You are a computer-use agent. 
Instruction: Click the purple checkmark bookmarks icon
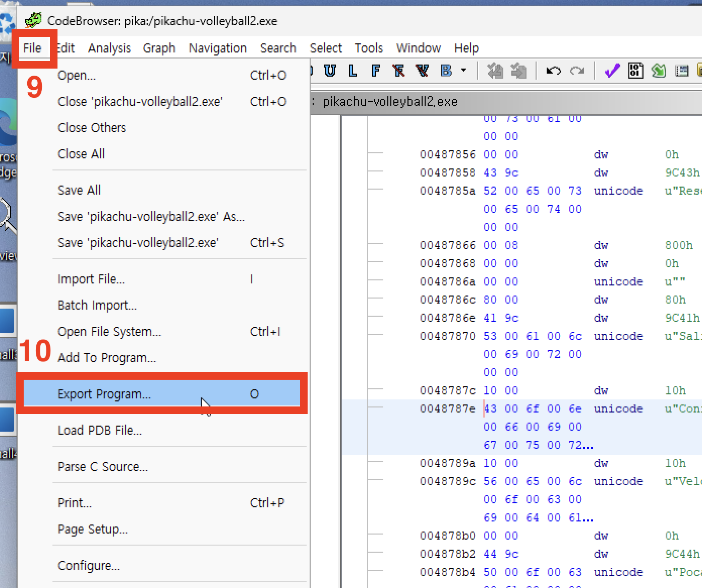[x=612, y=71]
